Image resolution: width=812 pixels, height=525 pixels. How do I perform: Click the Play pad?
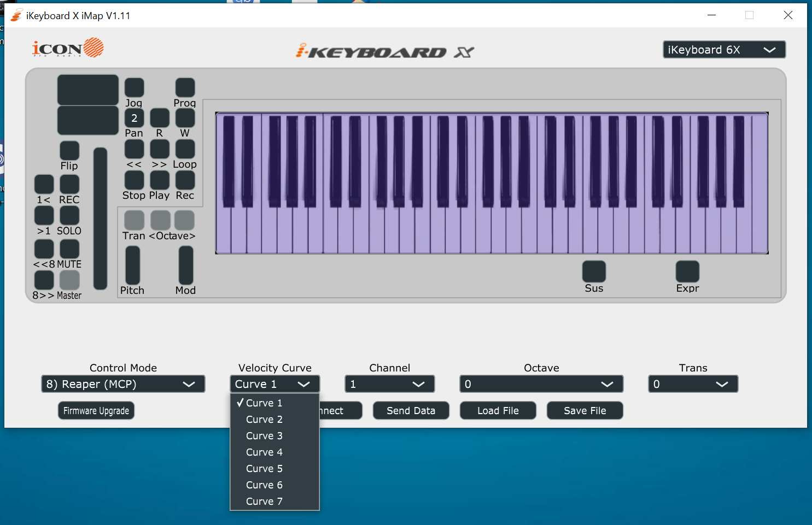pos(160,180)
